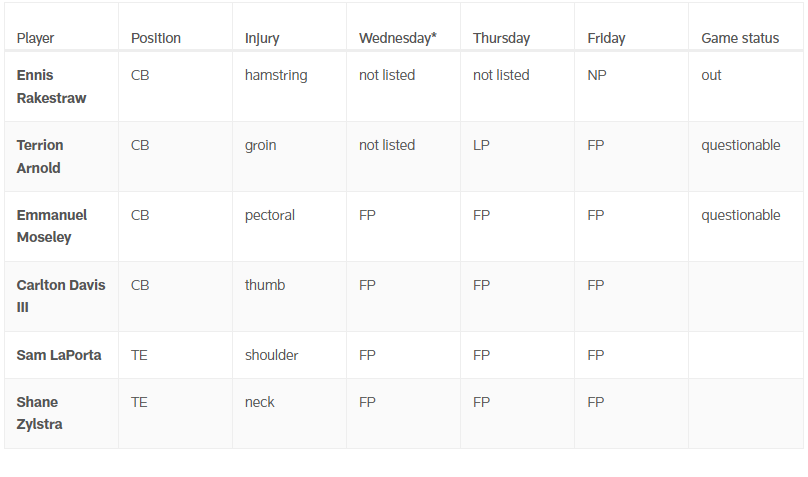The width and height of the screenshot is (808, 477).
Task: Select the Terrion Arnold player name
Action: click(40, 157)
